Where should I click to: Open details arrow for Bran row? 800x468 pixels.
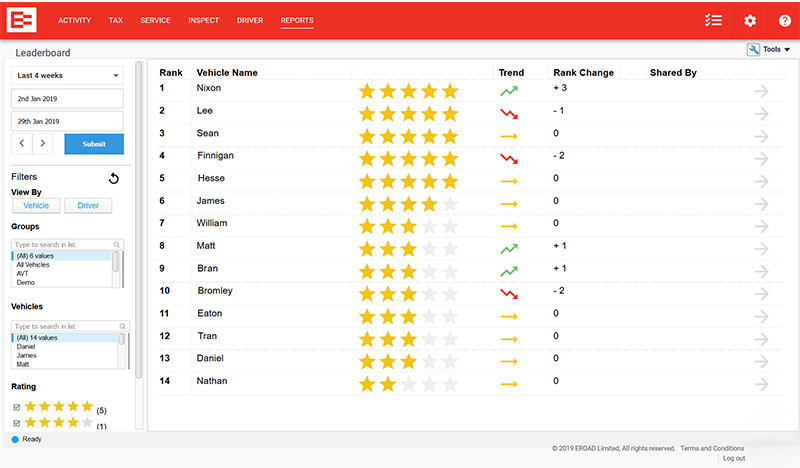[x=761, y=271]
